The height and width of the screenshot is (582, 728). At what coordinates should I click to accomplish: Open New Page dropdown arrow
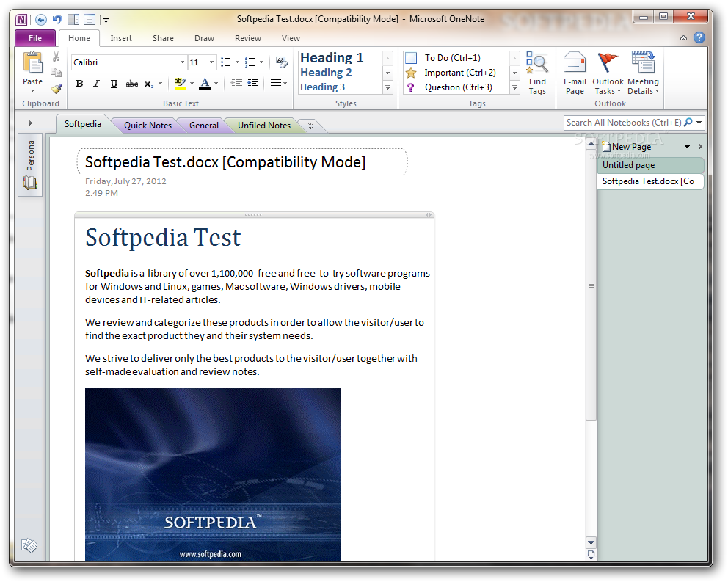pyautogui.click(x=687, y=147)
